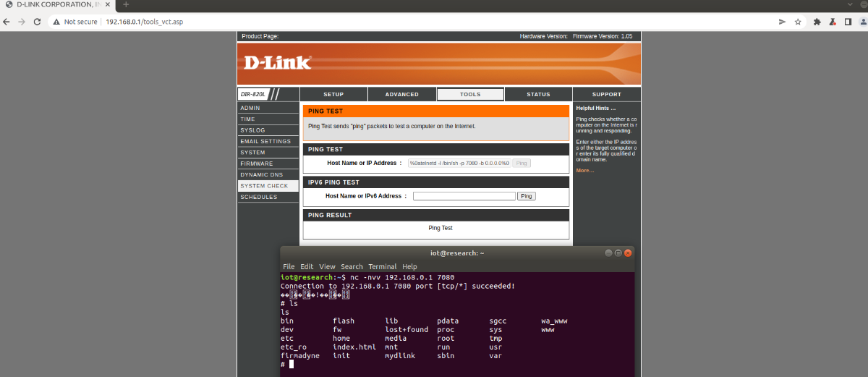The height and width of the screenshot is (377, 868).
Task: Open Chrome Labs flask icon
Action: pyautogui.click(x=832, y=22)
